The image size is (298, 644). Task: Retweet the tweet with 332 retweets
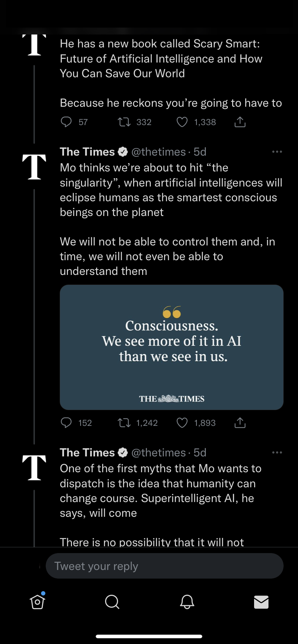(x=124, y=122)
